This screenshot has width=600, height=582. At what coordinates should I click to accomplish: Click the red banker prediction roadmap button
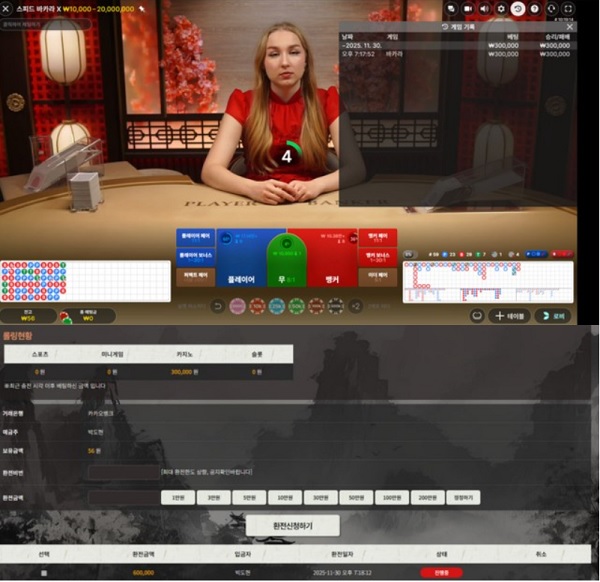[562, 254]
